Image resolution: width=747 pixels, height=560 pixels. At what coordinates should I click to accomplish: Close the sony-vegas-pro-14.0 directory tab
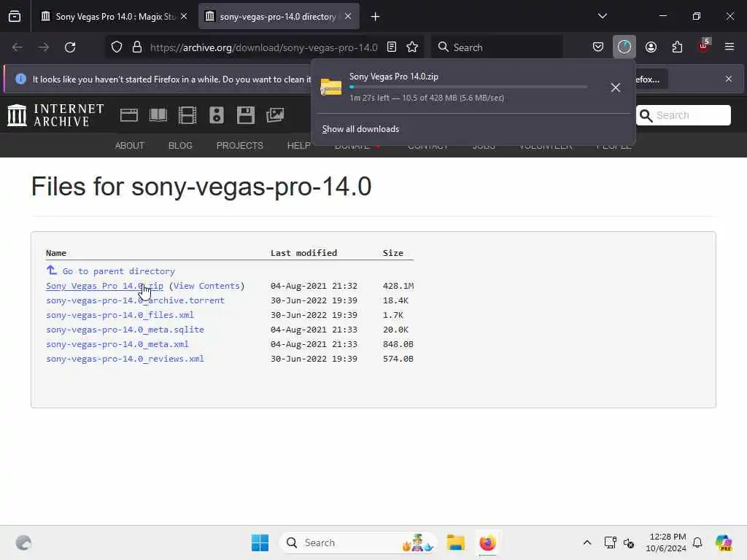(x=348, y=17)
